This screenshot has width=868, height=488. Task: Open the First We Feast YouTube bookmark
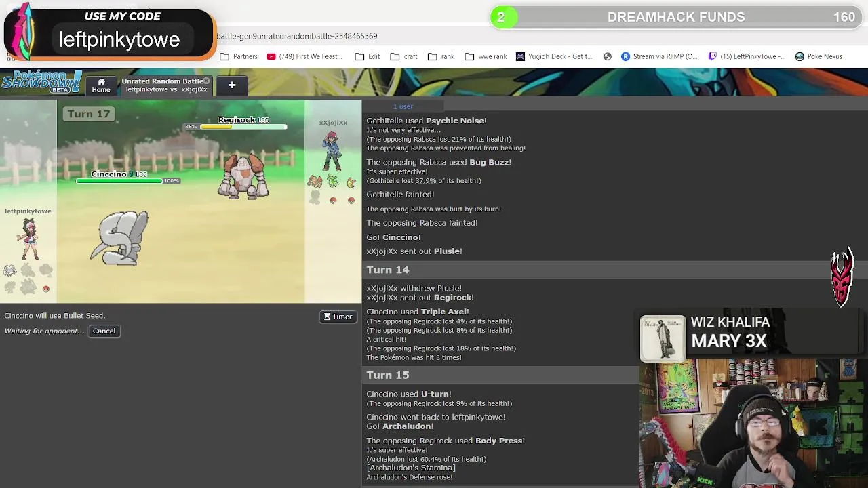(x=304, y=56)
